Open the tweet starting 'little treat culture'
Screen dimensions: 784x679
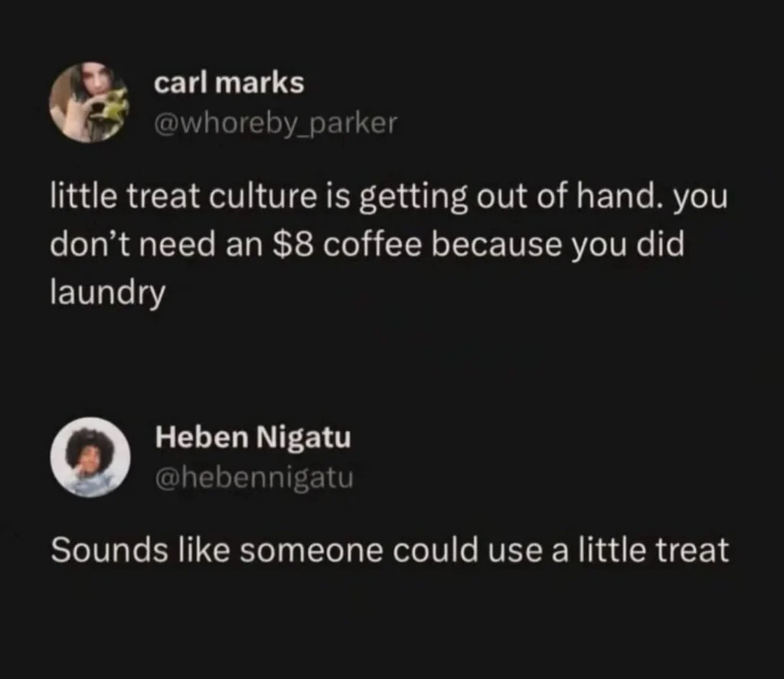click(388, 244)
